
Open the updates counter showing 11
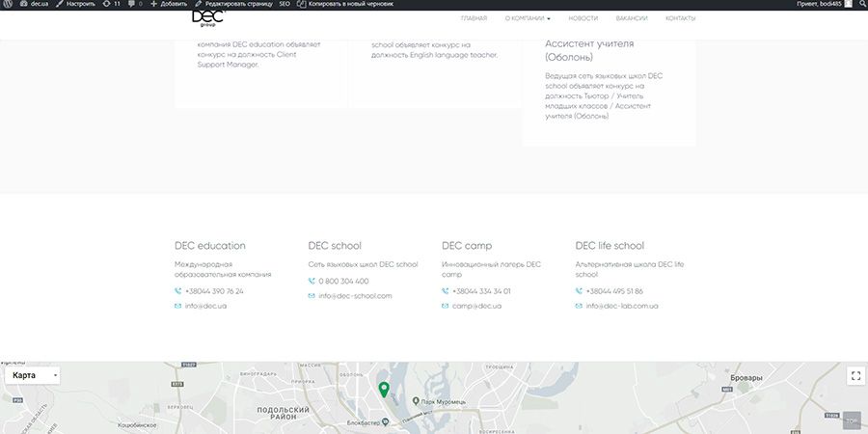pyautogui.click(x=111, y=5)
